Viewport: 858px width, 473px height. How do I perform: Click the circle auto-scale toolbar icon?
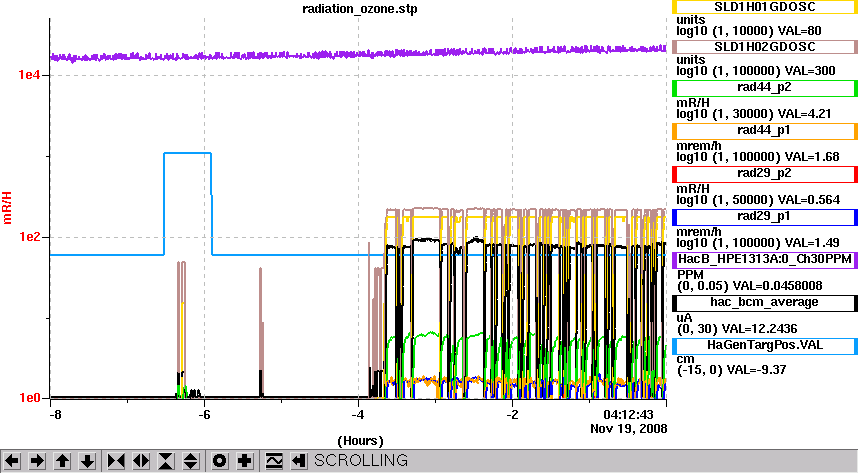click(x=219, y=461)
